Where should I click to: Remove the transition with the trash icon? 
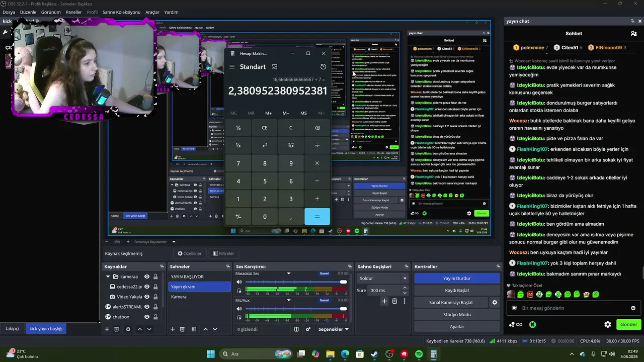click(x=394, y=301)
